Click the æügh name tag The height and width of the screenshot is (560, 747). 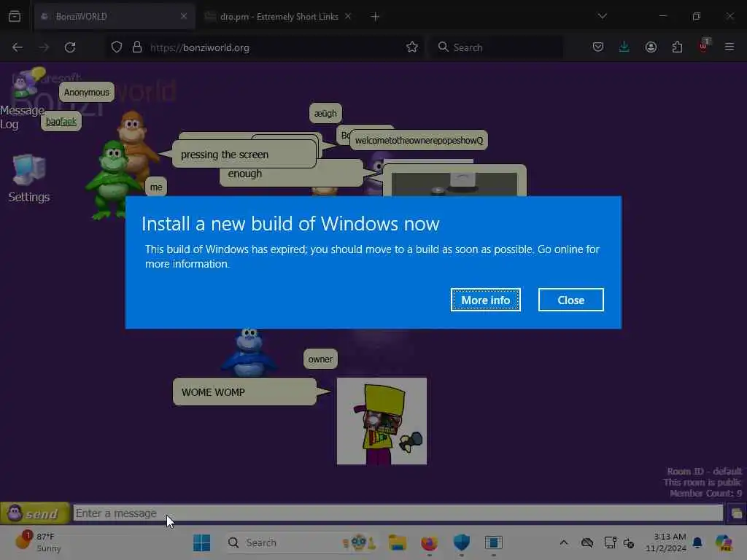(x=325, y=113)
